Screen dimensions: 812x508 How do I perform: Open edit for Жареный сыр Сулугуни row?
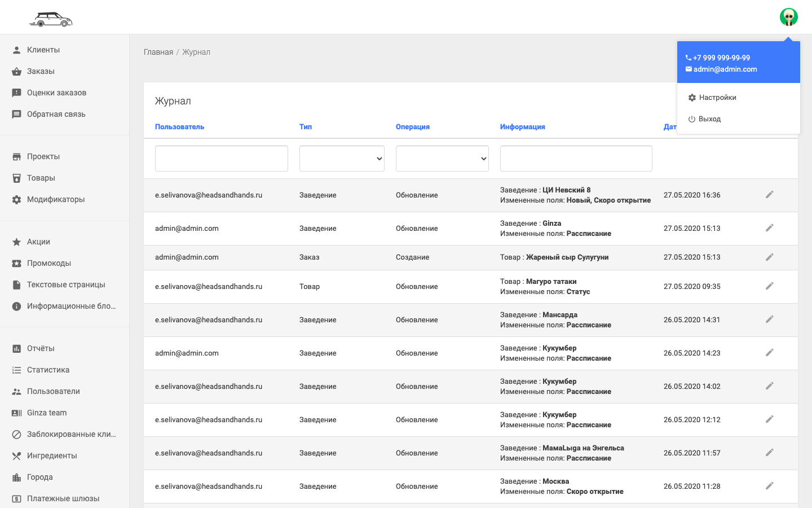[769, 257]
